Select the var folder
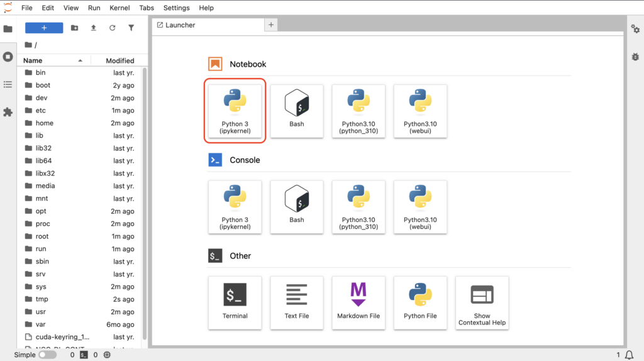Image resolution: width=644 pixels, height=361 pixels. tap(80, 325)
